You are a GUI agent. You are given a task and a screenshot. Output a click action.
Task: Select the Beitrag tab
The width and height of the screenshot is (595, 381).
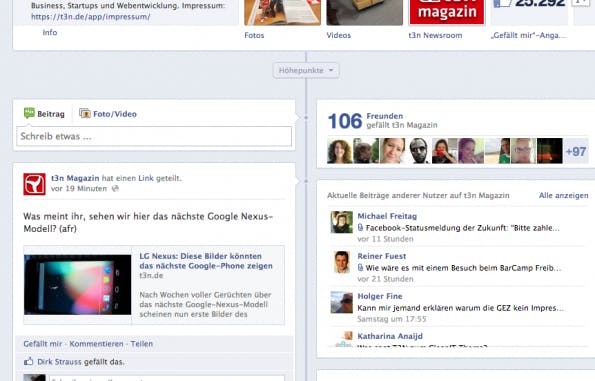coord(44,114)
